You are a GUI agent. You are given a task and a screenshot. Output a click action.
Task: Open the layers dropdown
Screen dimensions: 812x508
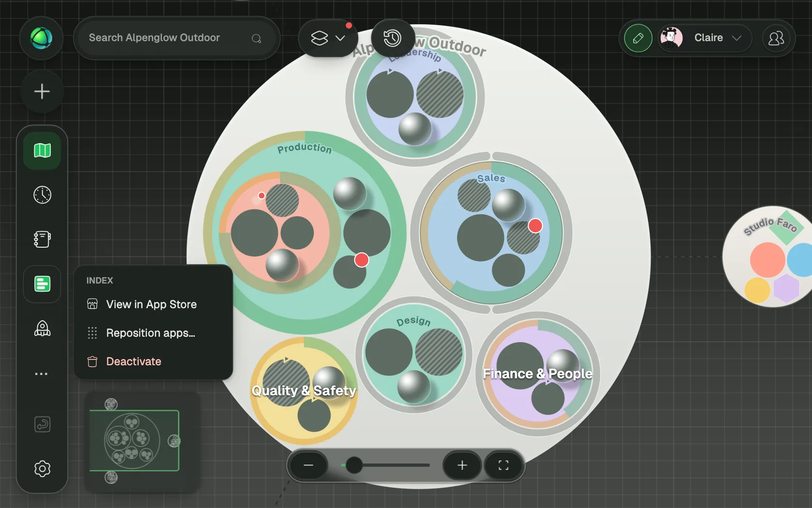pyautogui.click(x=328, y=38)
